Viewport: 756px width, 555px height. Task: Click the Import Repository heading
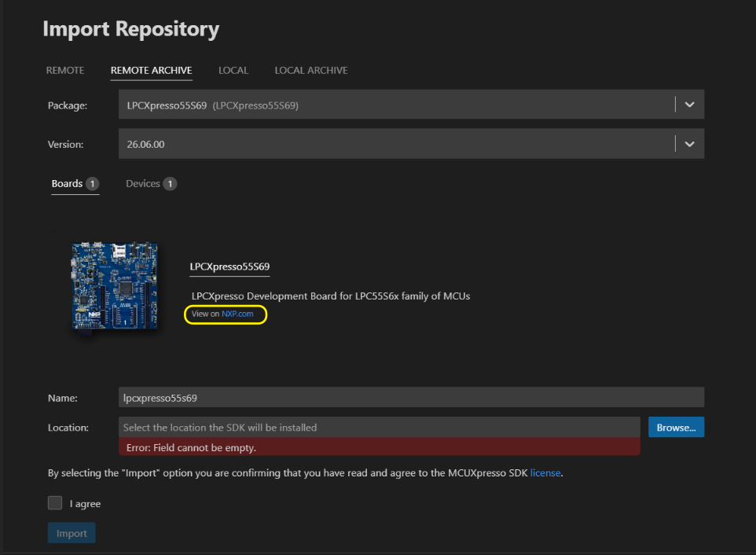pos(131,29)
